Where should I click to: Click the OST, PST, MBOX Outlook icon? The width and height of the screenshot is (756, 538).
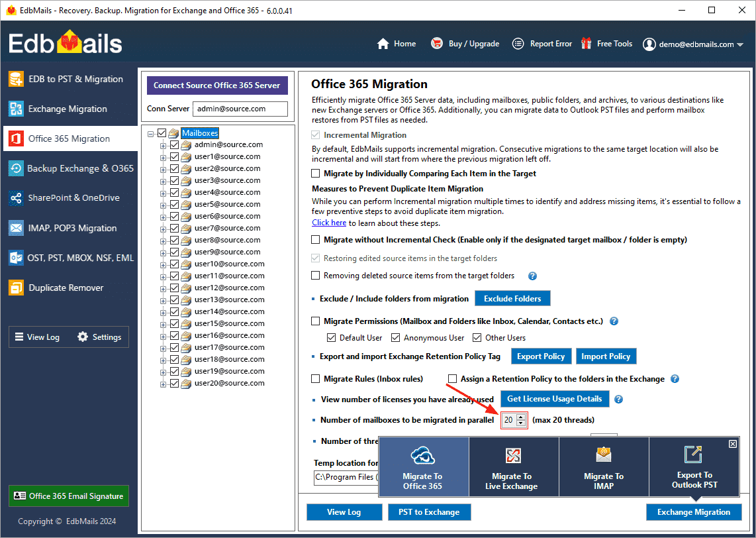(16, 258)
